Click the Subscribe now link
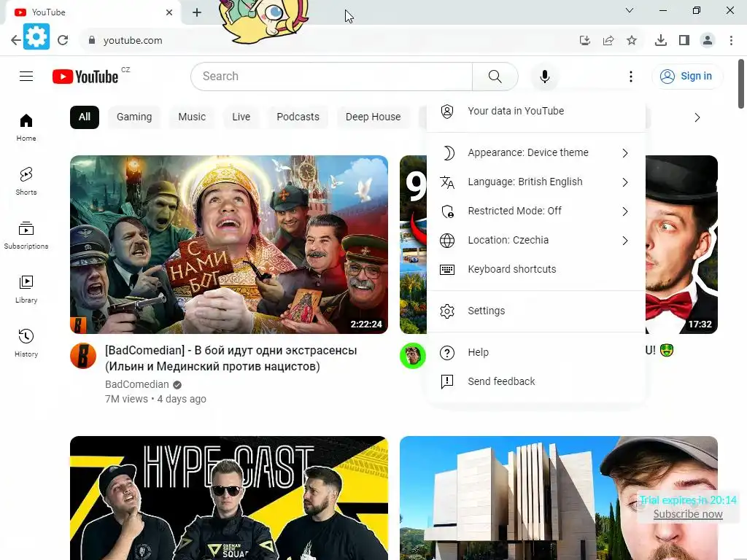This screenshot has width=747, height=560. pyautogui.click(x=687, y=514)
